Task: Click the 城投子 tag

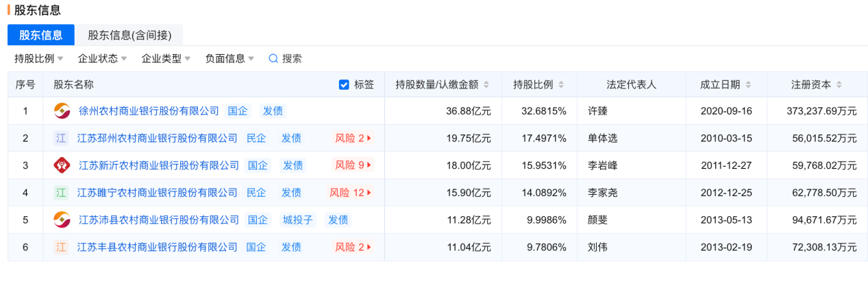Action: (298, 220)
